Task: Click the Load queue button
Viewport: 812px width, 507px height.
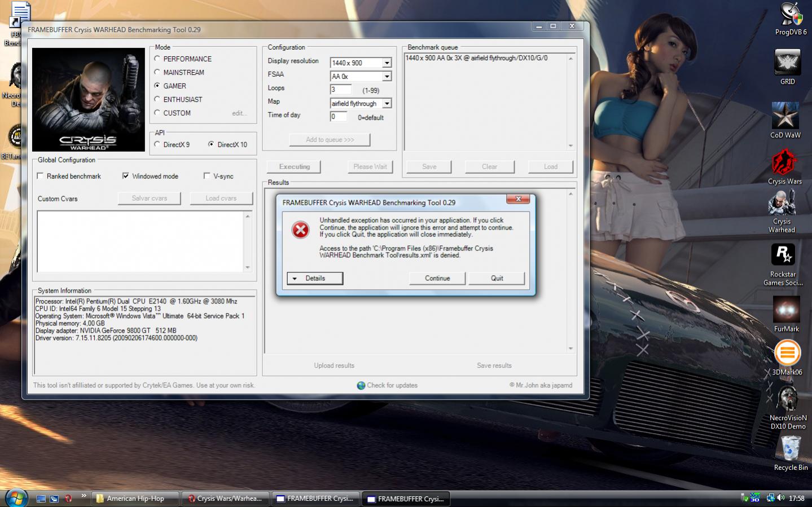Action: pyautogui.click(x=551, y=166)
